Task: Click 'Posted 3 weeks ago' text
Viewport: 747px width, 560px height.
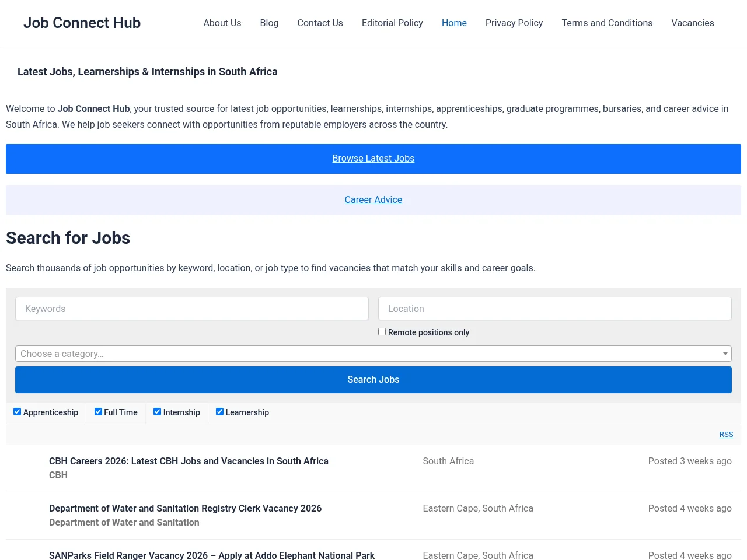Action: point(690,461)
